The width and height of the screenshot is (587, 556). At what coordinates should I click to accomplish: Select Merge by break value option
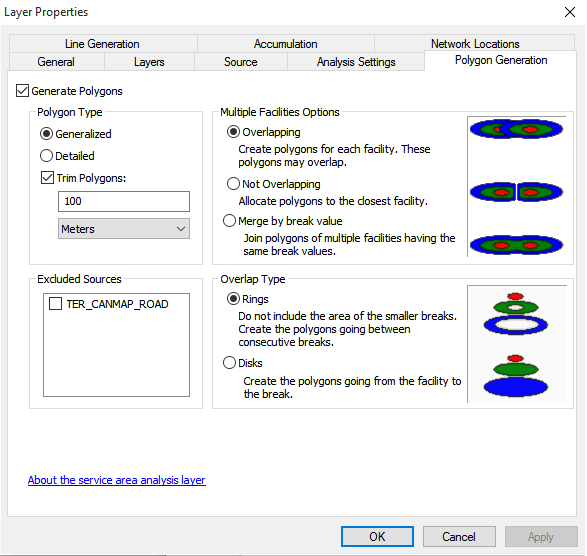click(x=229, y=221)
